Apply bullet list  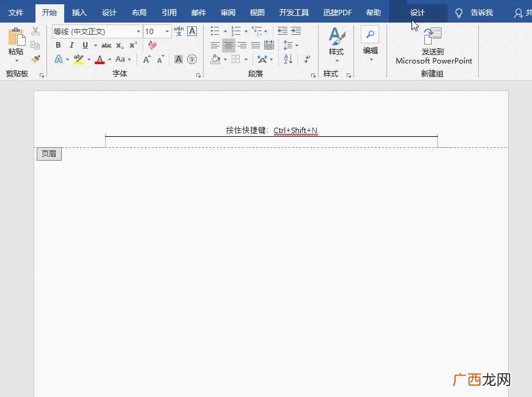pos(215,31)
